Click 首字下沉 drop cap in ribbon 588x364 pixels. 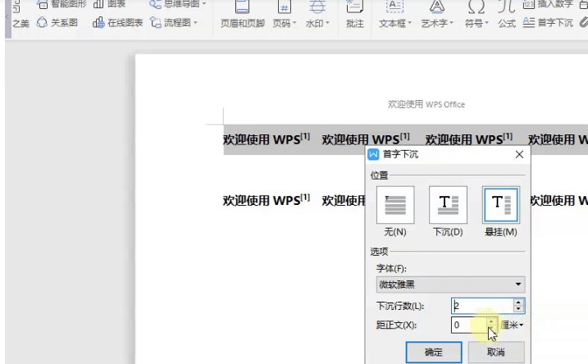(548, 23)
